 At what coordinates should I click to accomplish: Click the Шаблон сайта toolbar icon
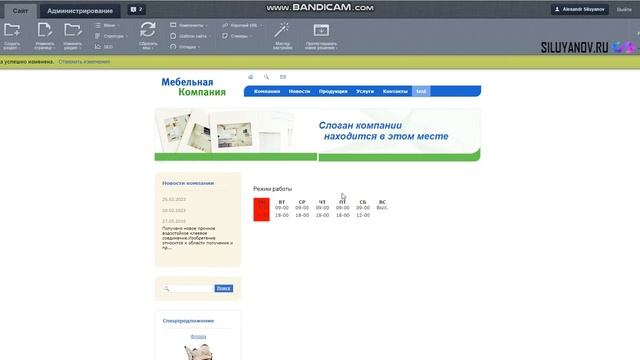point(173,36)
